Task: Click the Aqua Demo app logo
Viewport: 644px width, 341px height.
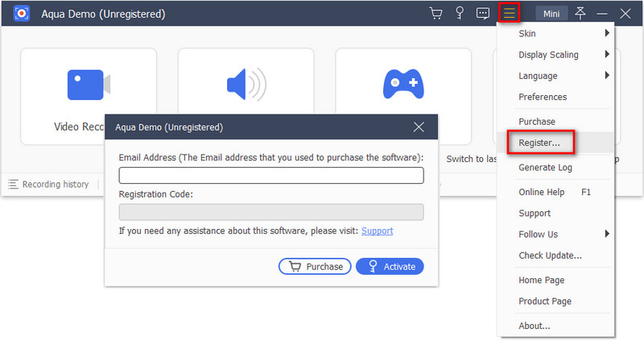Action: tap(22, 14)
